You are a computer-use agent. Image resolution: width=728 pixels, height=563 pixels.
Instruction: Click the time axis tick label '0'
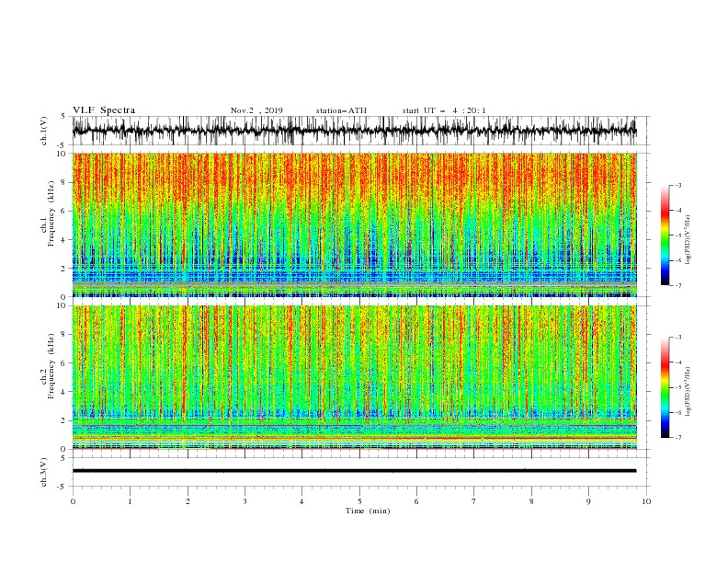point(73,501)
